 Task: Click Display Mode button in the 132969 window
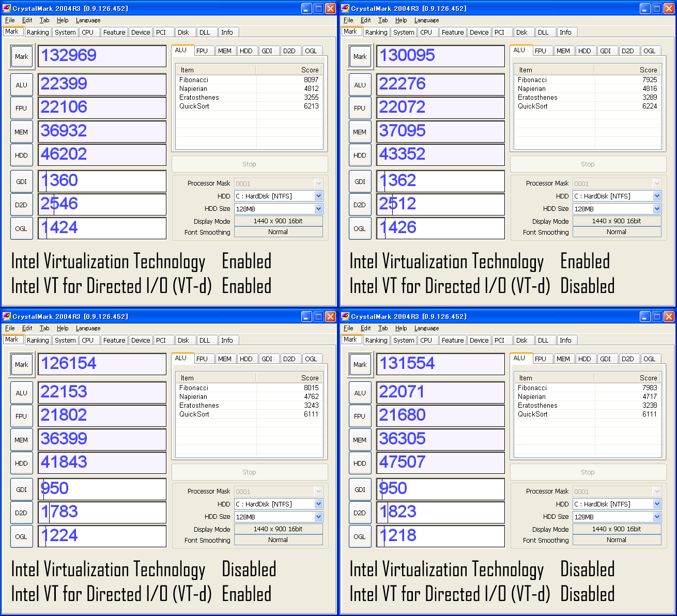(x=279, y=221)
